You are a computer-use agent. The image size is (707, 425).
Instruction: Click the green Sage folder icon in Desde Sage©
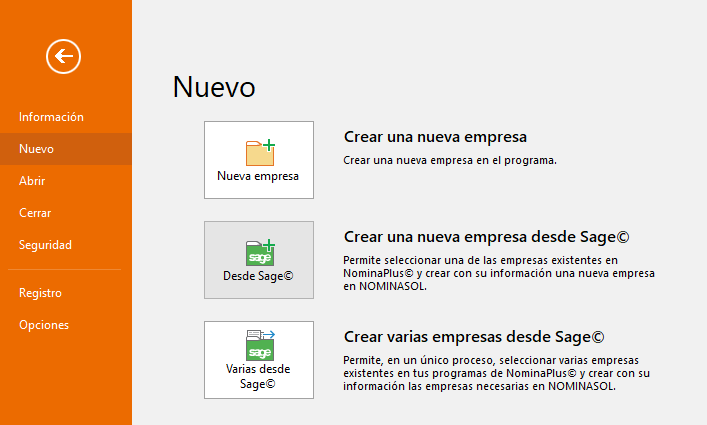coord(260,252)
